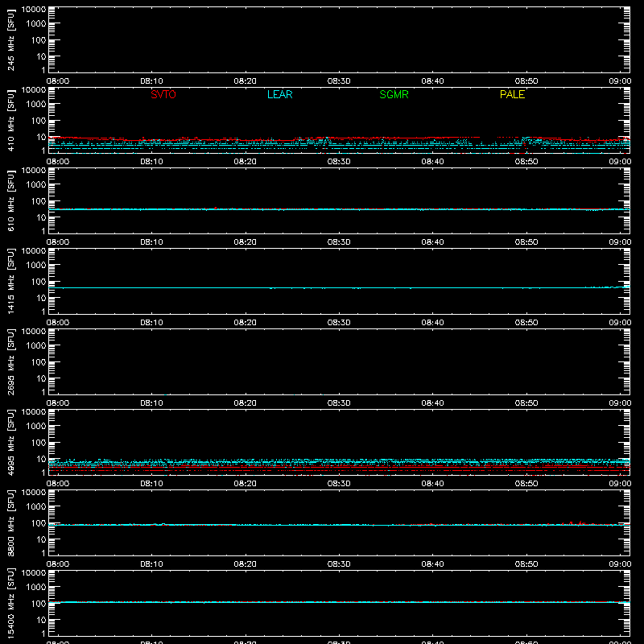
Task: Select the 245 MHz [SFU] axis title
Action: click(x=10, y=39)
